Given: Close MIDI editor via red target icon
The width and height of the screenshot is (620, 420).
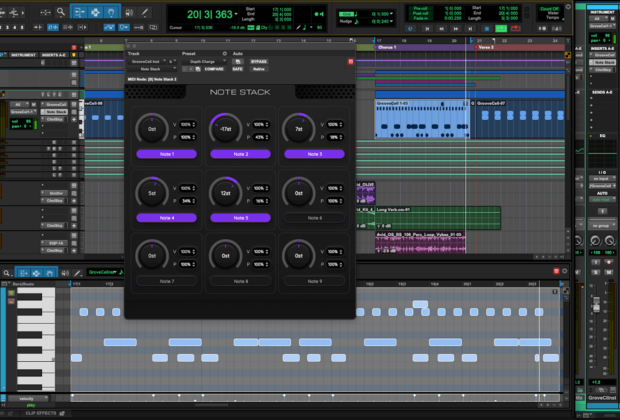Looking at the screenshot, I should 556,271.
